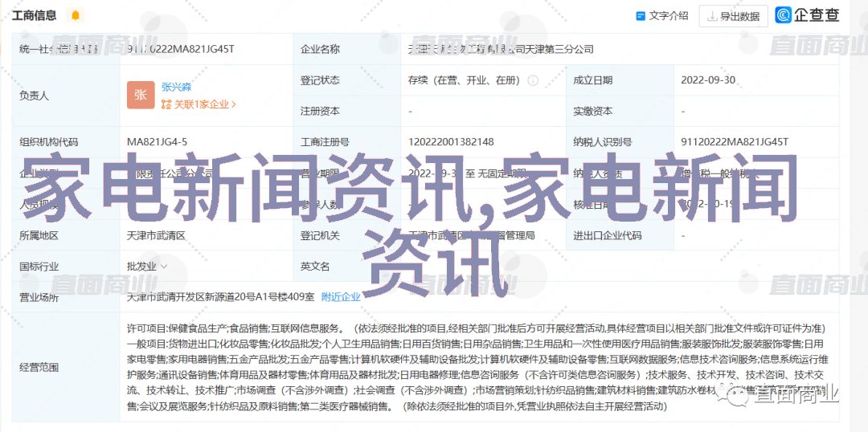Image resolution: width=868 pixels, height=432 pixels.
Task: Click 导出数据 export data button
Action: [x=733, y=16]
